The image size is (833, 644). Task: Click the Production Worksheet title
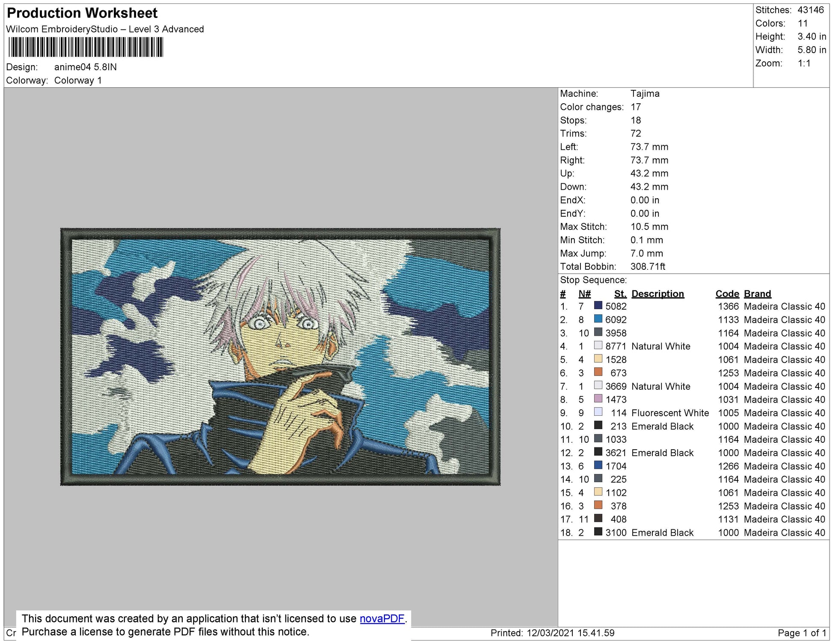[x=82, y=13]
